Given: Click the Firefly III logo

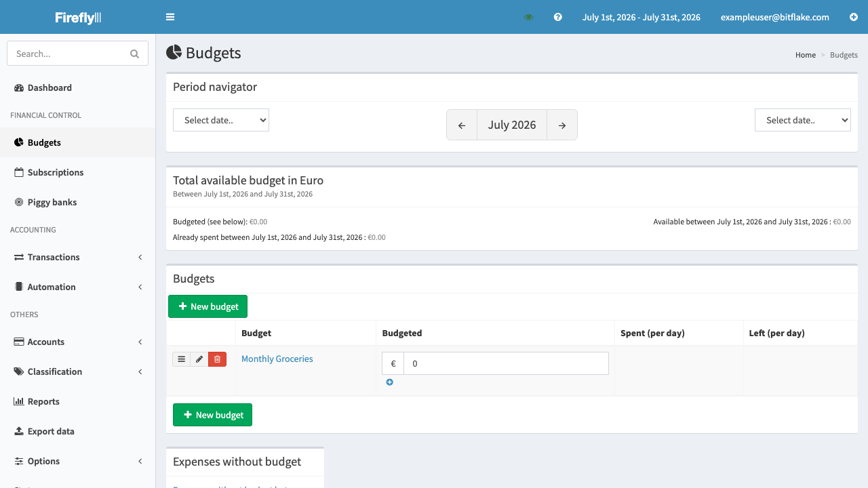Looking at the screenshot, I should [x=78, y=18].
